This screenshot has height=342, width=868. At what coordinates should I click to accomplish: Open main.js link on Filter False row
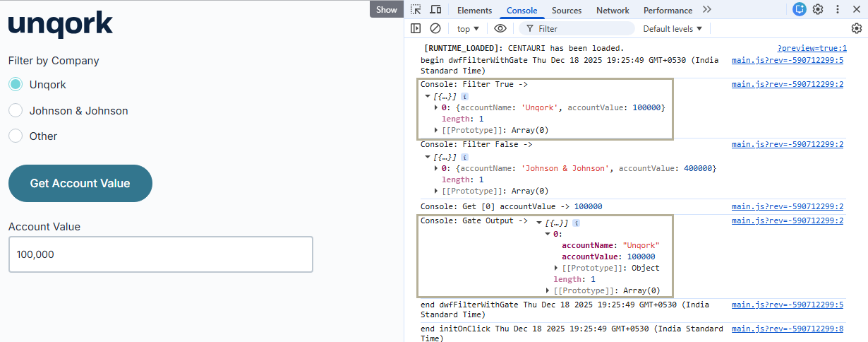click(788, 144)
